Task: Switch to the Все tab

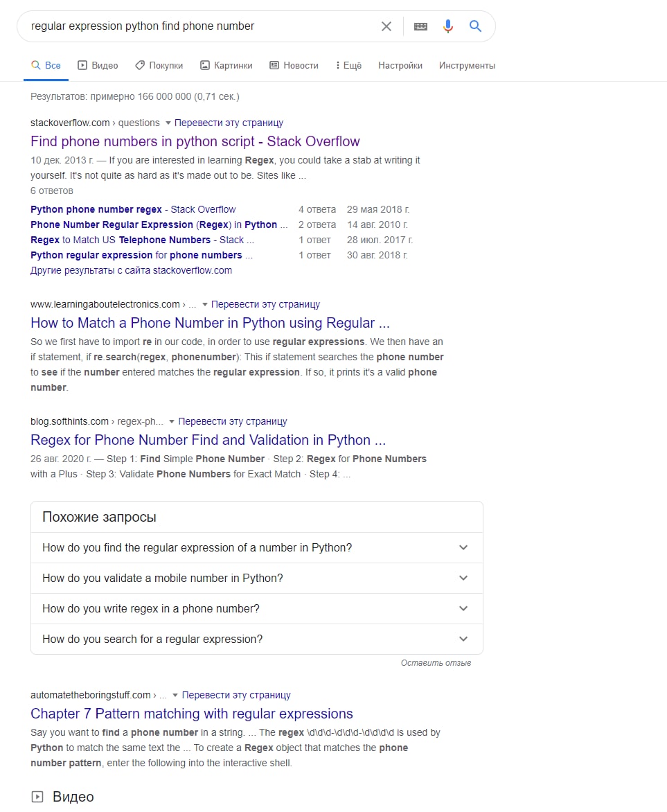Action: (x=46, y=65)
